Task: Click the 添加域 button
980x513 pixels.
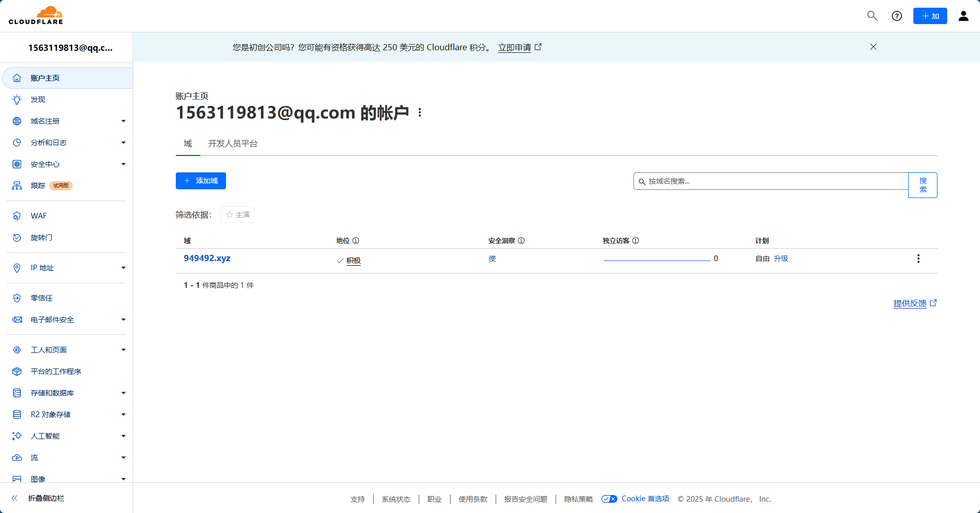Action: pyautogui.click(x=201, y=181)
